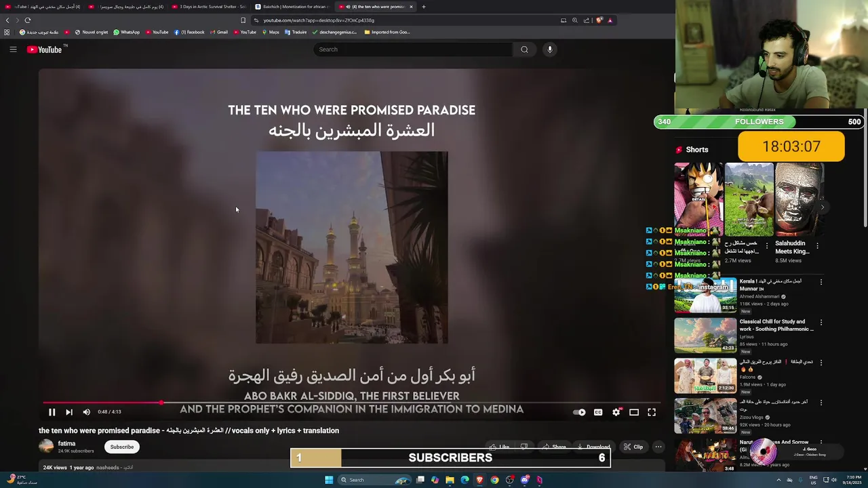Open the player settings gear

616,412
